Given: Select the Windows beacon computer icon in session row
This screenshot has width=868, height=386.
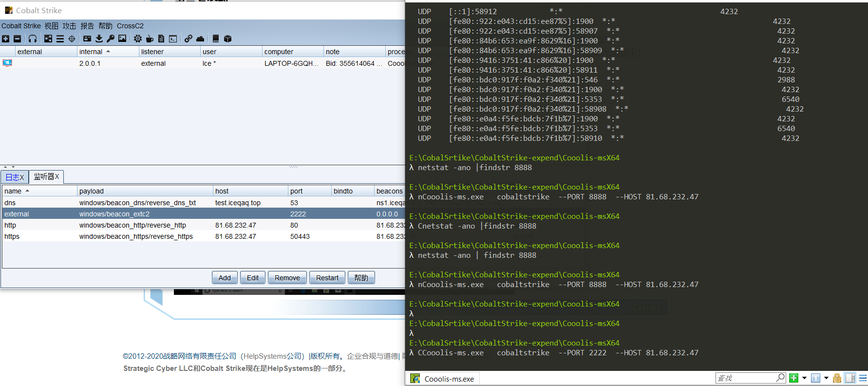Looking at the screenshot, I should pos(7,63).
